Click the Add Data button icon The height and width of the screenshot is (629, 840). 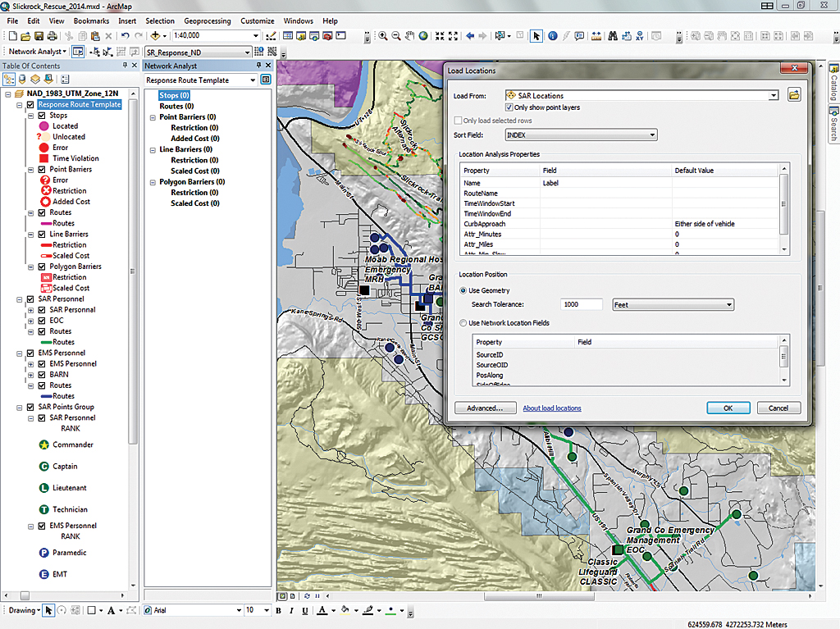tap(156, 36)
